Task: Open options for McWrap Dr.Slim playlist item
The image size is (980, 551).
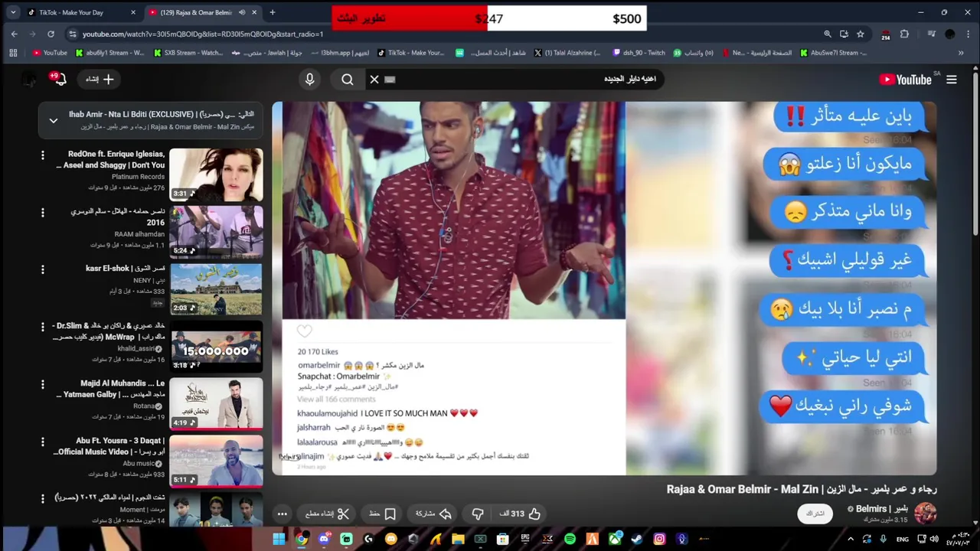Action: [x=43, y=327]
